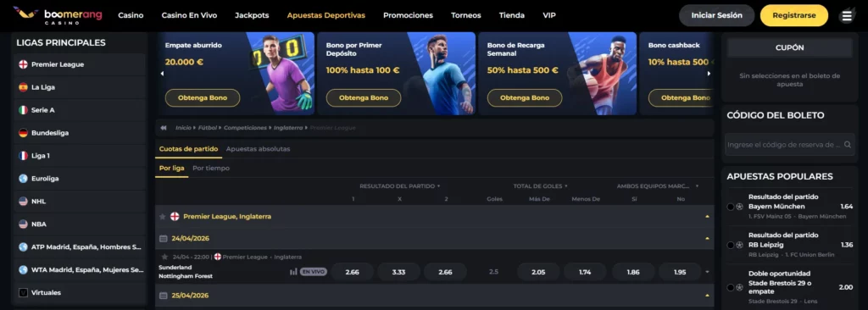
Task: Bet on Sunderland win at 2.66
Action: 352,272
